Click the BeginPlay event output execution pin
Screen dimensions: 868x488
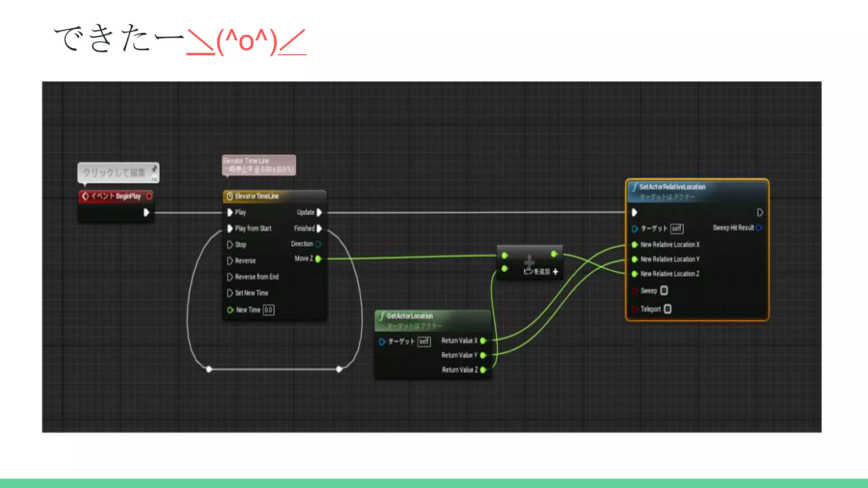146,212
